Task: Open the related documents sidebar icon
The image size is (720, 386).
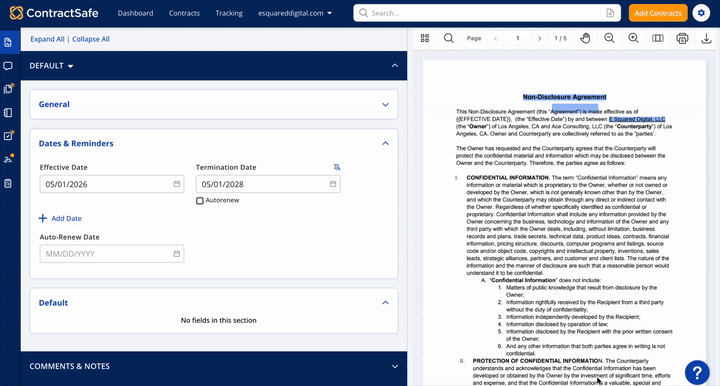Action: (x=8, y=89)
